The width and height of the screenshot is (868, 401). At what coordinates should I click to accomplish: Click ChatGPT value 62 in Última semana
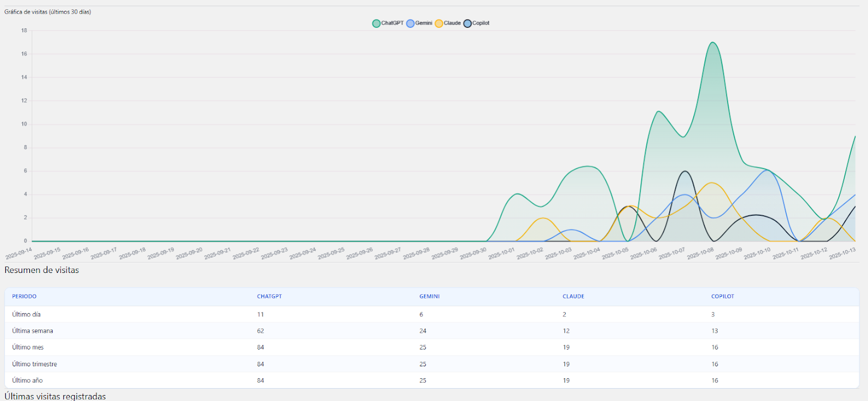pyautogui.click(x=260, y=330)
